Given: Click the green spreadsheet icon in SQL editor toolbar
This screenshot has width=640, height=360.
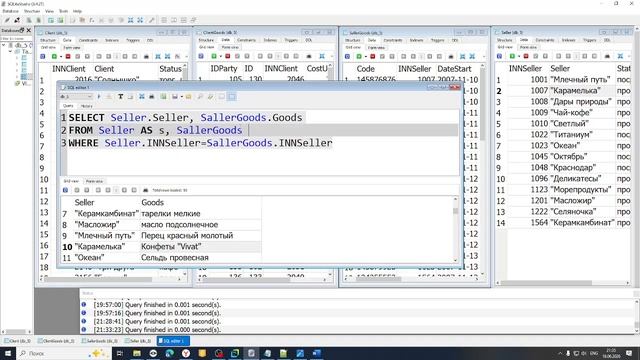Looking at the screenshot, I should pos(163,97).
